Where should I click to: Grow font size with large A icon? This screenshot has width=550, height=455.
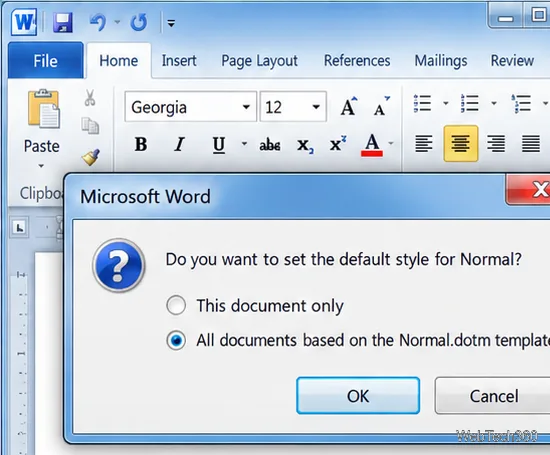coord(349,106)
